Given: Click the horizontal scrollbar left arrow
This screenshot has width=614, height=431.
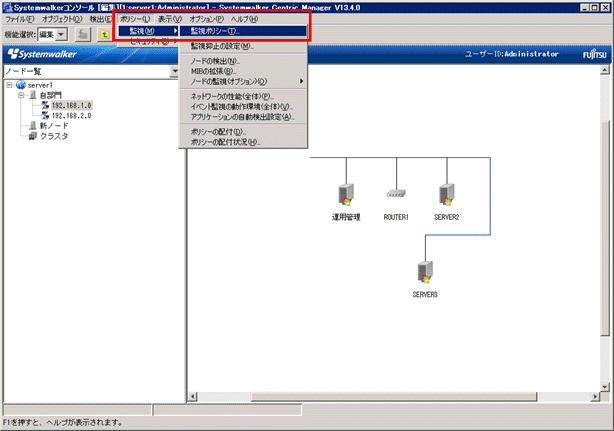Looking at the screenshot, I should pos(192,397).
